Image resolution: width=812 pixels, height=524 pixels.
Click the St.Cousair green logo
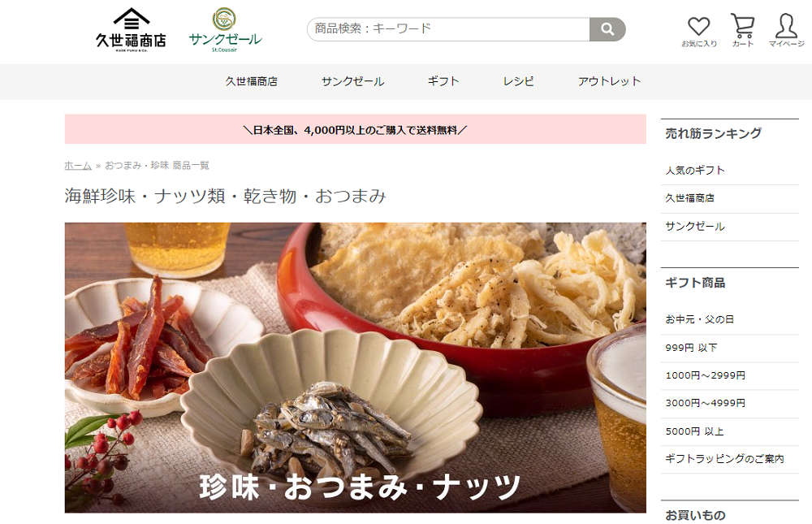(x=225, y=29)
